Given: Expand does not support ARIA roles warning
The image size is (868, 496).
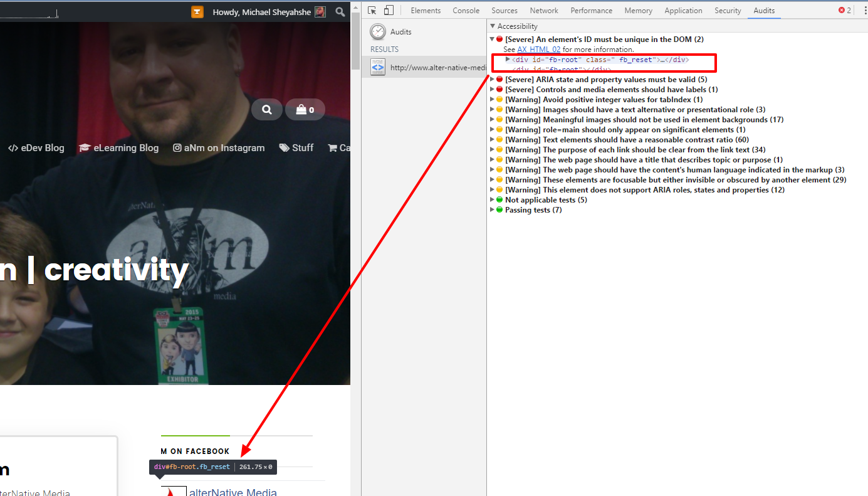Looking at the screenshot, I should pos(493,190).
